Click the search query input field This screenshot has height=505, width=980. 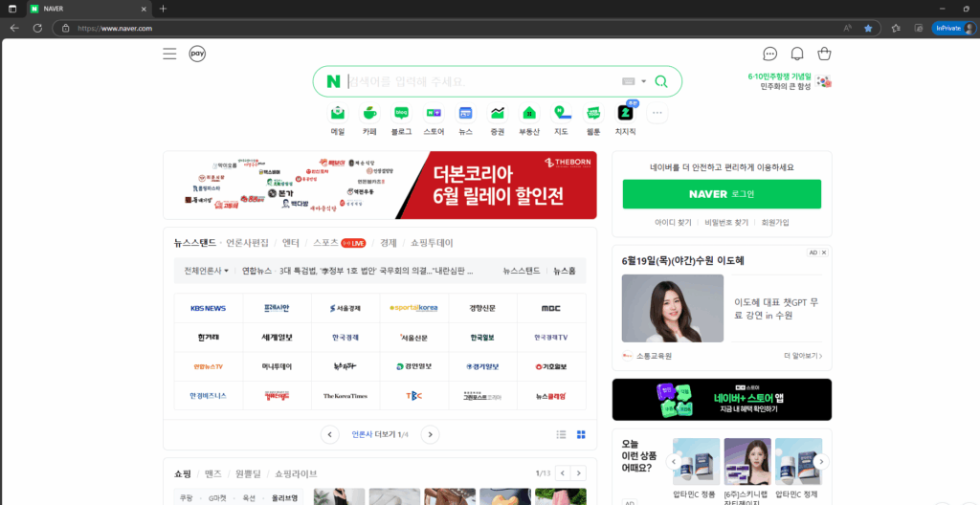click(x=483, y=81)
